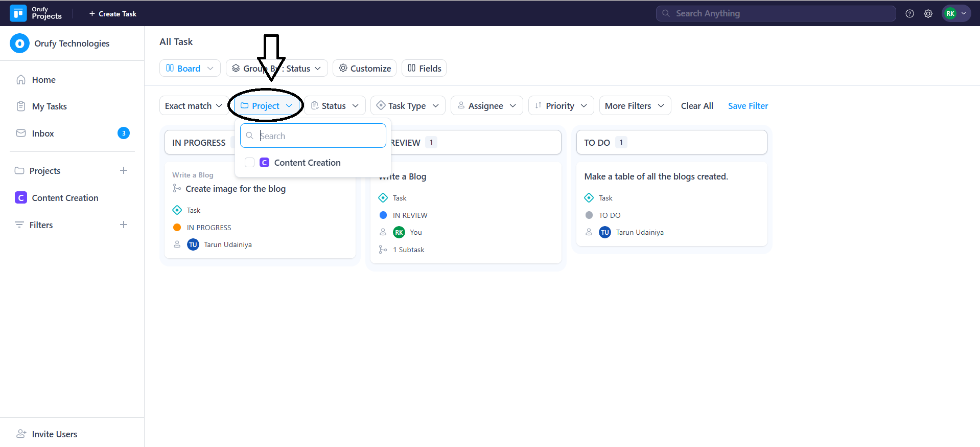The height and width of the screenshot is (447, 980).
Task: Go to My Tasks in sidebar
Action: [x=49, y=106]
